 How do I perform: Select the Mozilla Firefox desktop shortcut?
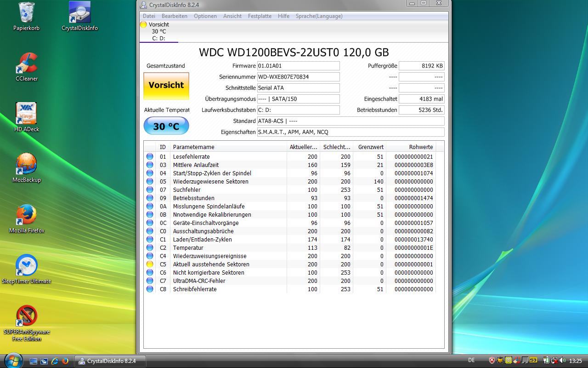[27, 219]
